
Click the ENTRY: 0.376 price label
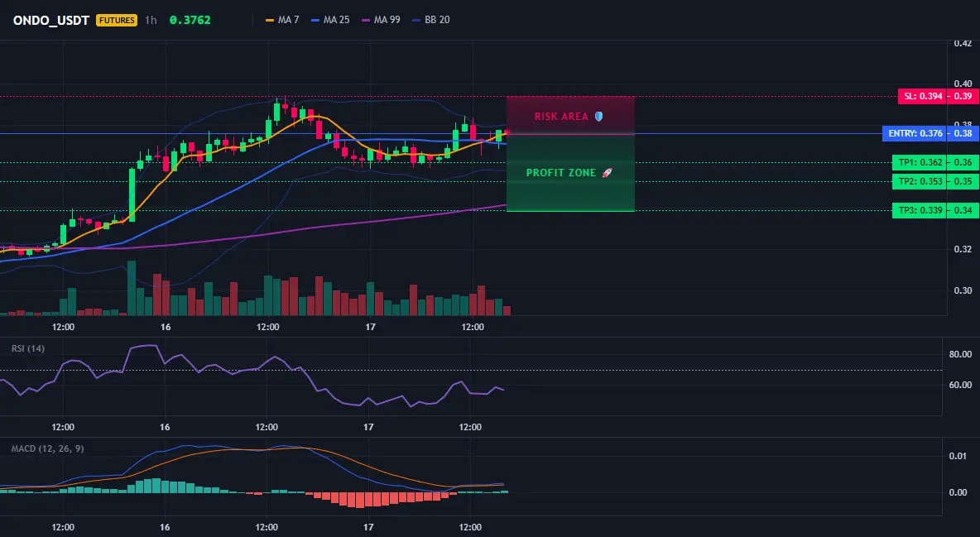(x=914, y=133)
